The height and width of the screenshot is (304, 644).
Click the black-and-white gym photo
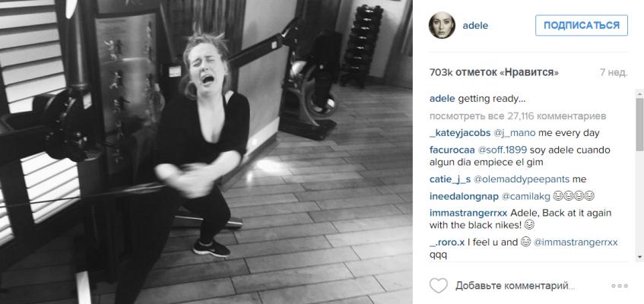[206, 152]
